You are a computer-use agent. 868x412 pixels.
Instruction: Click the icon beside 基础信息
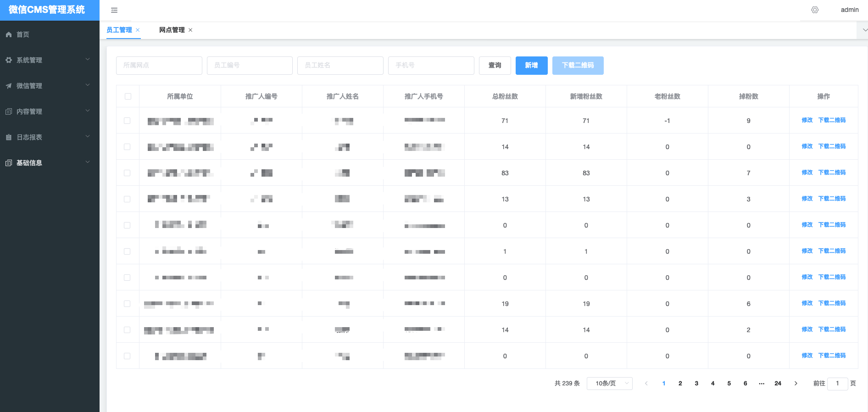(9, 163)
